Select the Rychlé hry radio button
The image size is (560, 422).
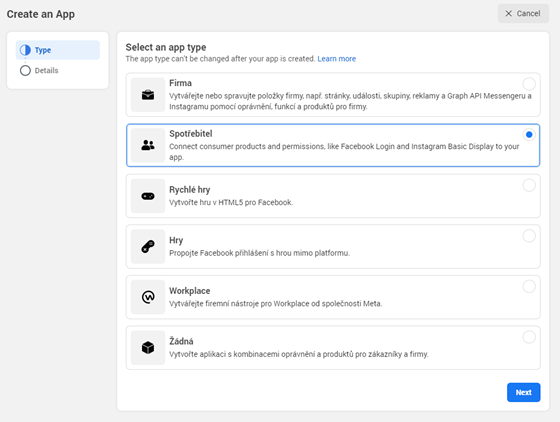click(x=529, y=185)
